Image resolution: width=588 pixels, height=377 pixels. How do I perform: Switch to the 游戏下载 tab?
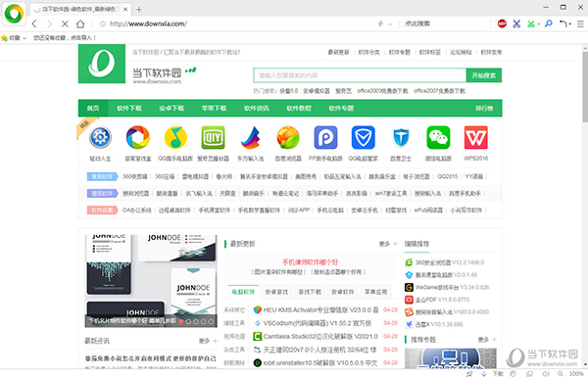[x=310, y=292]
